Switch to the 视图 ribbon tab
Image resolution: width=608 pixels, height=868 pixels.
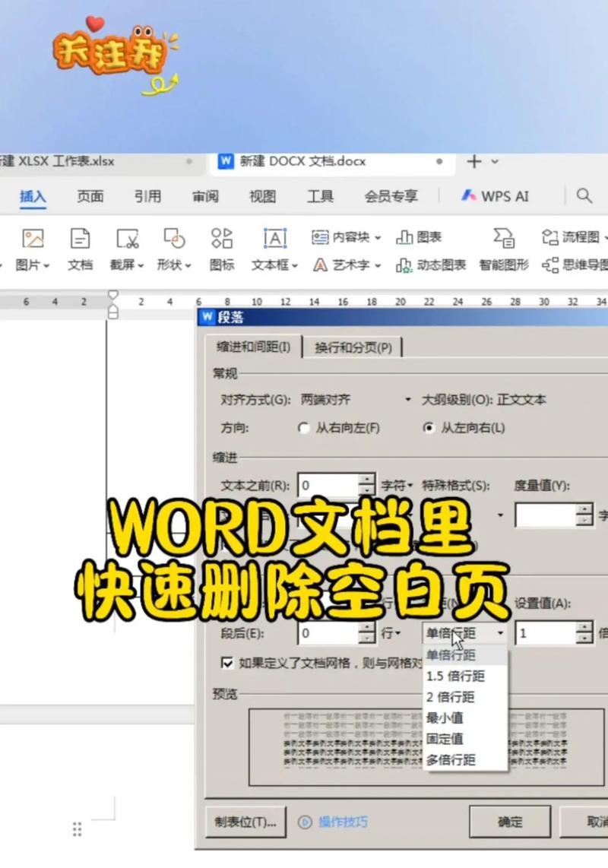pos(262,196)
